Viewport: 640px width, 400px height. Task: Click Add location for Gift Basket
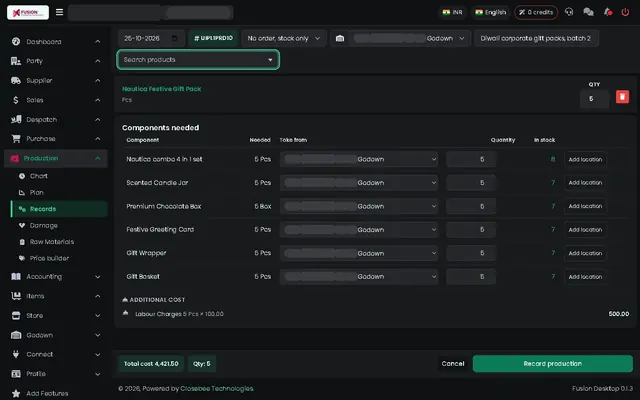click(585, 276)
